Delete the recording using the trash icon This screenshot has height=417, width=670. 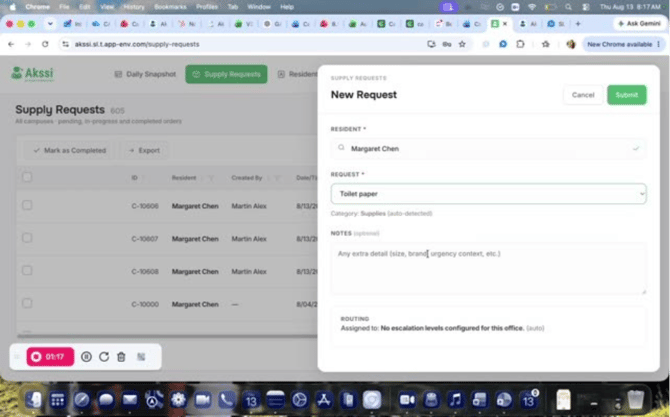pos(121,357)
